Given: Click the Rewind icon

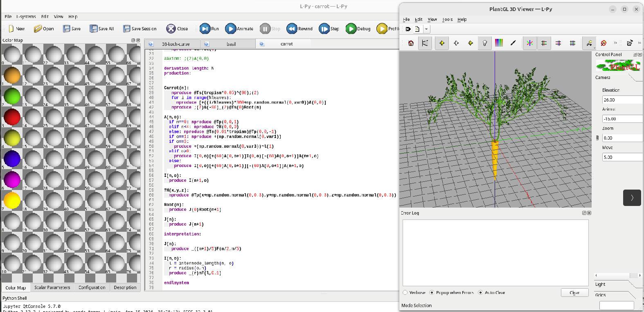Looking at the screenshot, I should click(292, 29).
